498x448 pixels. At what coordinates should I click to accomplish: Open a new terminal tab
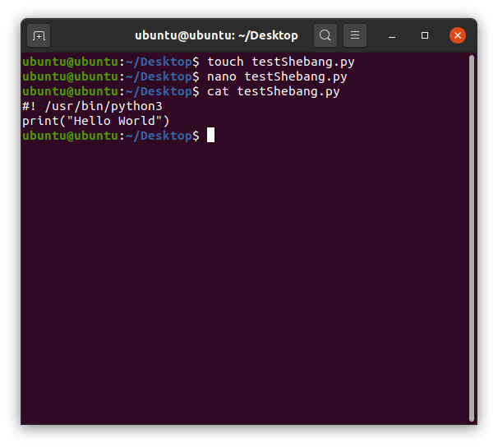(x=39, y=35)
